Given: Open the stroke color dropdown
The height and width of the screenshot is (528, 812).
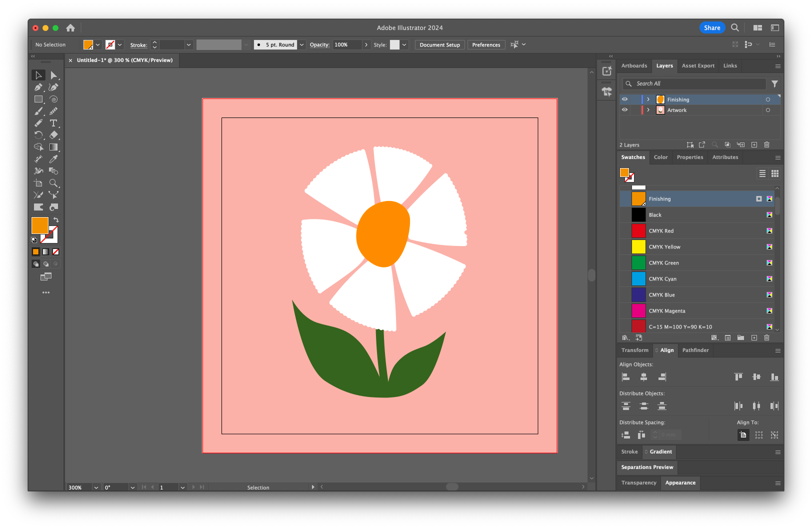Looking at the screenshot, I should (x=120, y=44).
